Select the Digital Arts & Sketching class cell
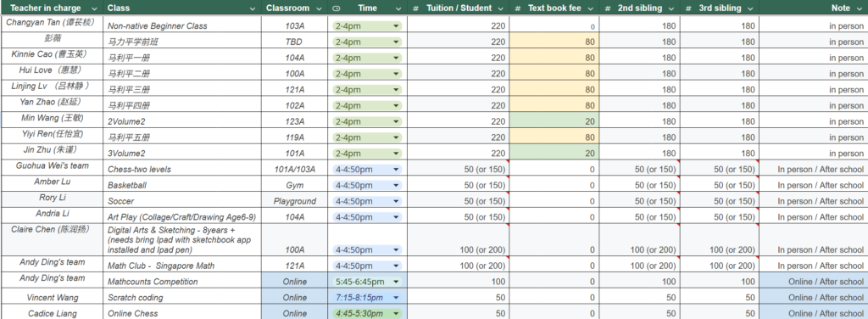 click(x=182, y=240)
